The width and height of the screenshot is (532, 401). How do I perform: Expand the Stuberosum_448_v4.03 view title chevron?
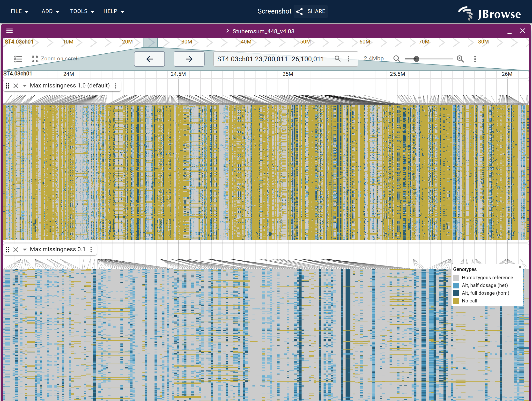point(227,31)
